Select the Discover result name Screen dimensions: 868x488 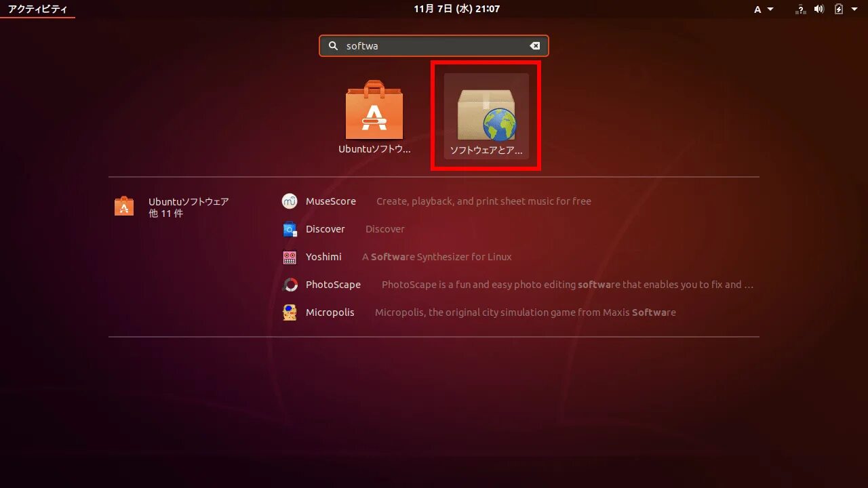pyautogui.click(x=325, y=229)
